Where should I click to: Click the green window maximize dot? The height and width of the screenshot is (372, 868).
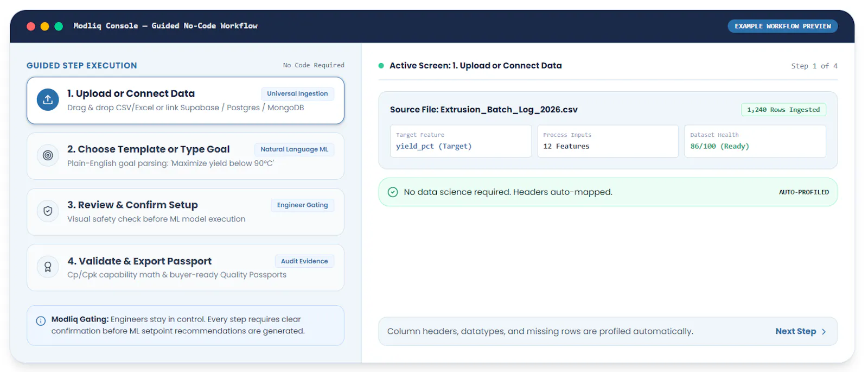tap(59, 26)
